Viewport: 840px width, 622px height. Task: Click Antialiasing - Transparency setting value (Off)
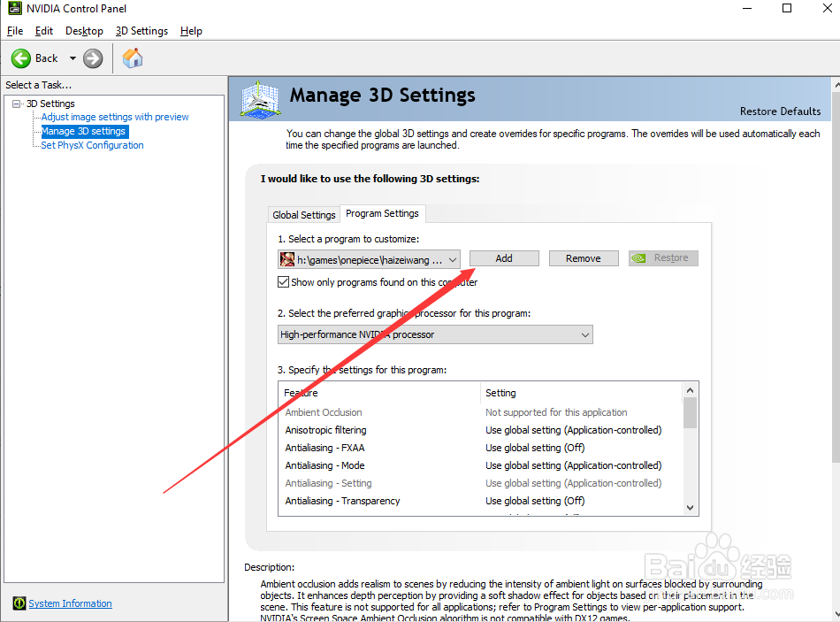tap(535, 501)
